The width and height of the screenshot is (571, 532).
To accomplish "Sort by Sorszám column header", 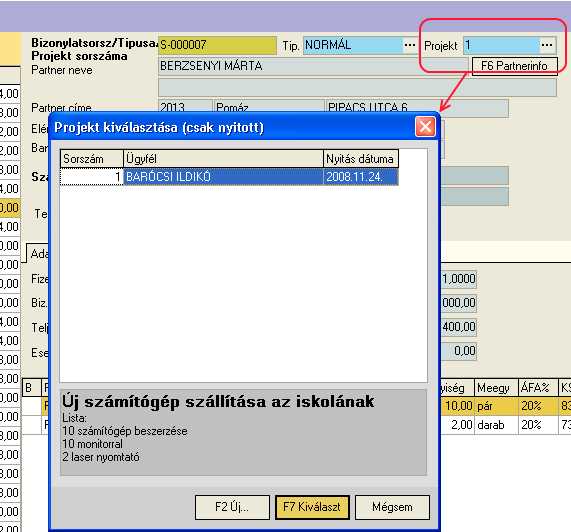I will click(92, 159).
